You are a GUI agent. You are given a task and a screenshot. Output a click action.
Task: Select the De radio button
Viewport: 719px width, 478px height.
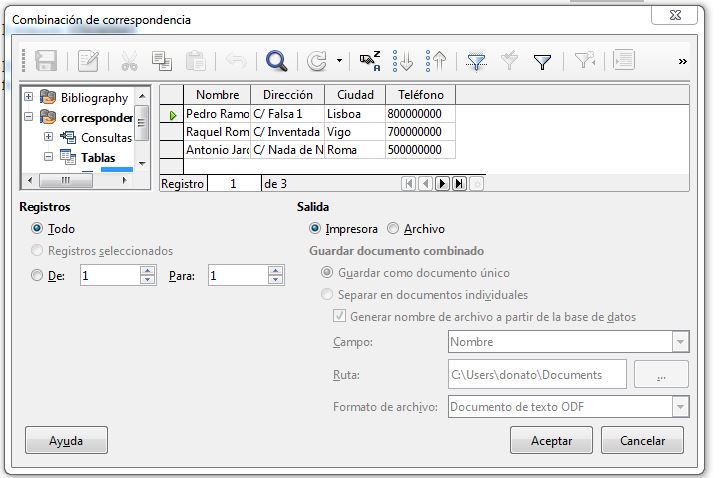pyautogui.click(x=38, y=276)
